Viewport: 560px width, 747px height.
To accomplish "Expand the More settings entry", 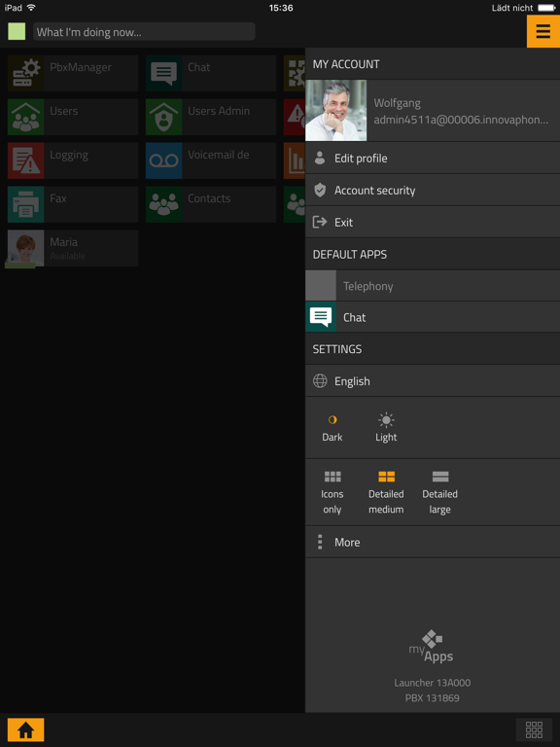I will (x=433, y=542).
